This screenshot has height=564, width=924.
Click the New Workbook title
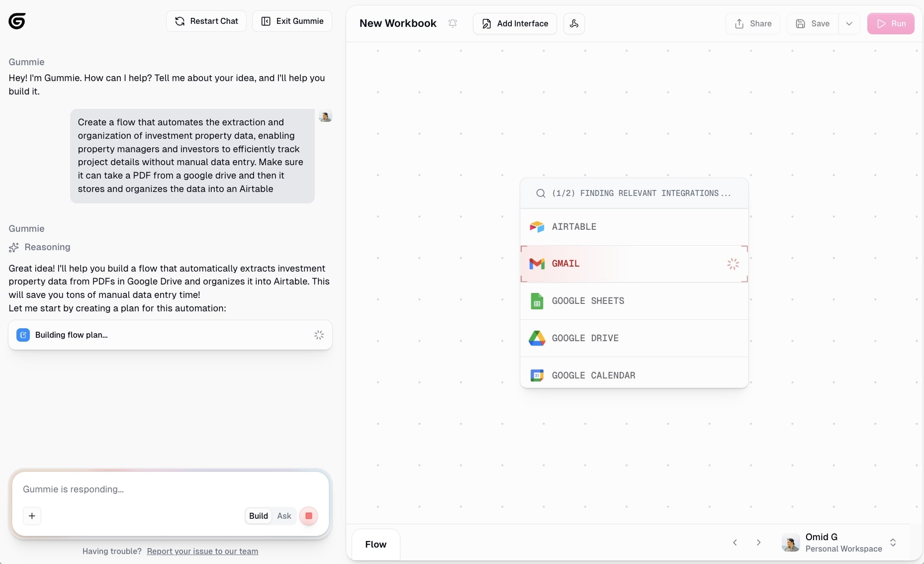pyautogui.click(x=398, y=23)
